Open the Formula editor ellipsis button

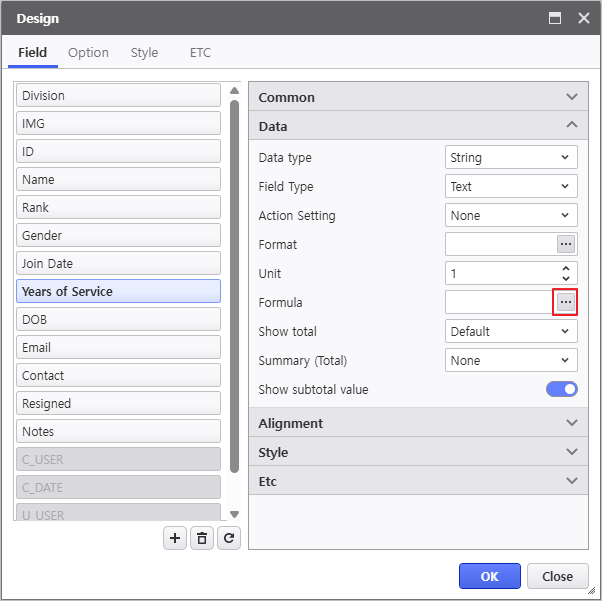coord(566,302)
